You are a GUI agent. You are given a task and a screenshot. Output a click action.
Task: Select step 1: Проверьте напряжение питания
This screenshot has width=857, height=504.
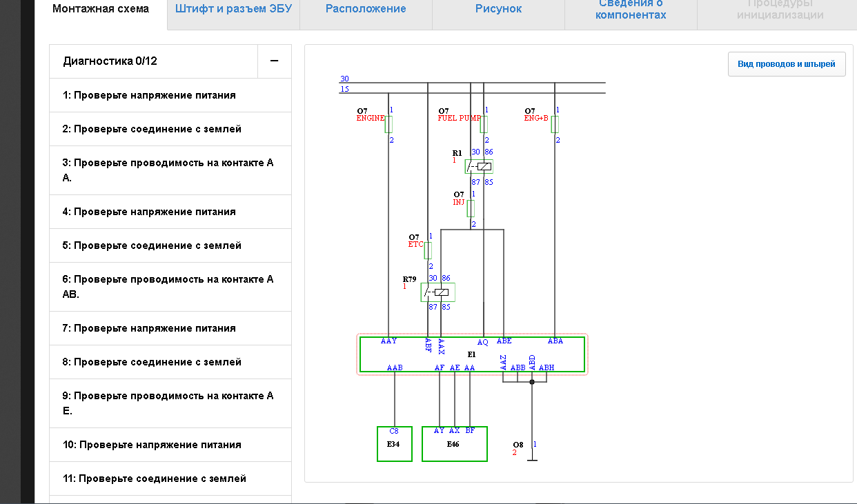170,95
